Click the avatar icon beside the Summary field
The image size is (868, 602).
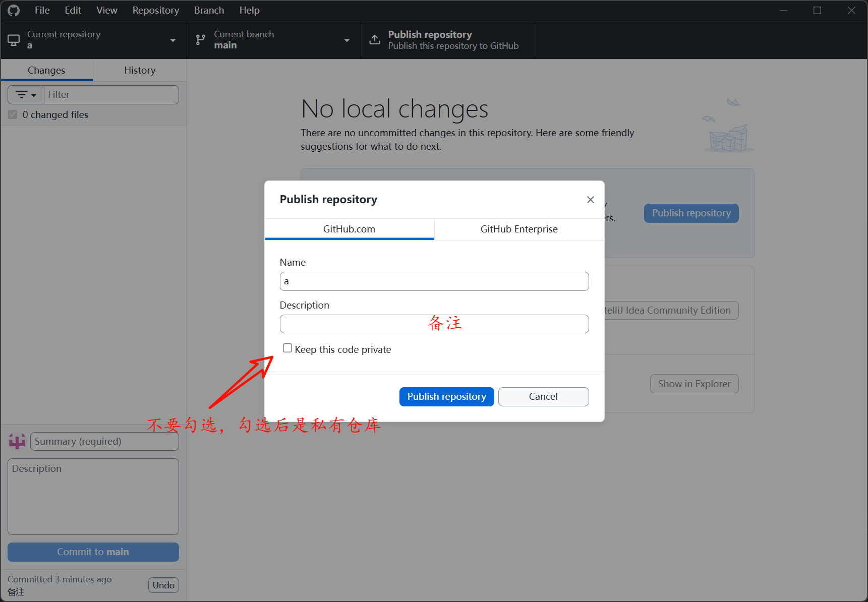17,442
